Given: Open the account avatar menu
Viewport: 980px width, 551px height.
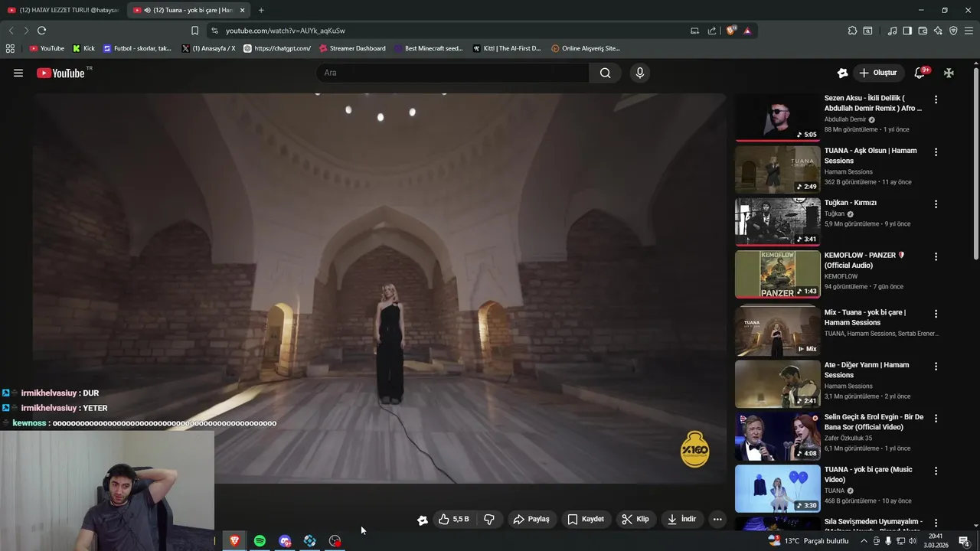Looking at the screenshot, I should point(949,73).
